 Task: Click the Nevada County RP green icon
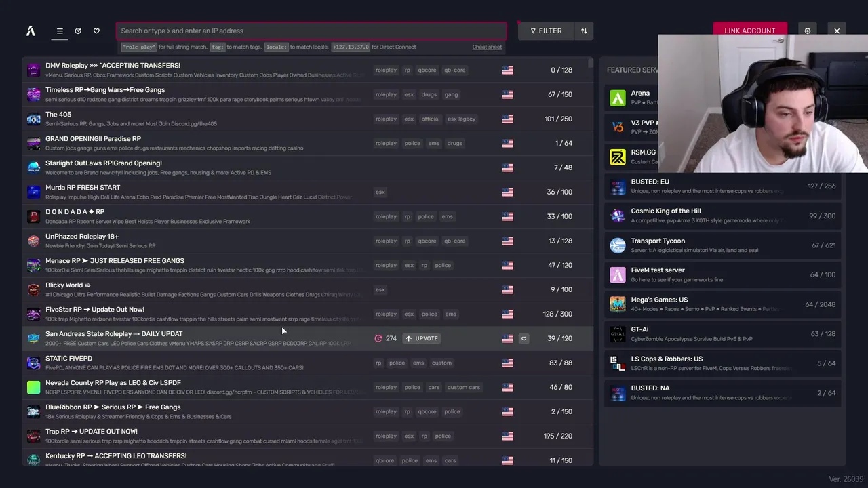(x=33, y=387)
